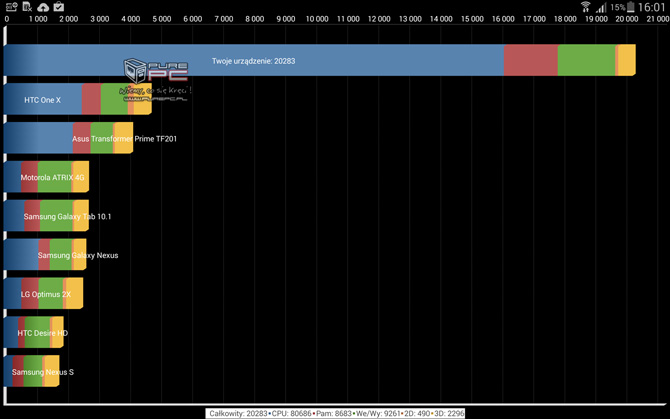Tap the green I/O segment of your device bar

(586, 60)
